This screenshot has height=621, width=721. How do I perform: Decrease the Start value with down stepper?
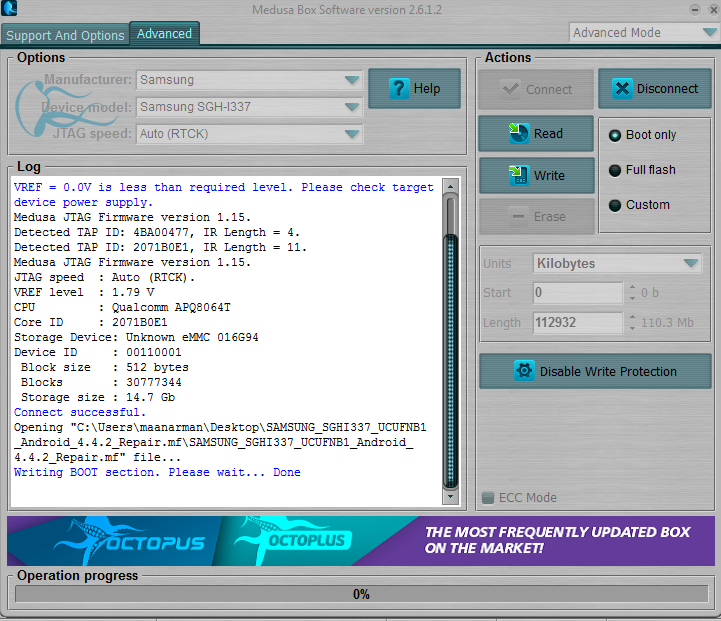click(x=632, y=298)
